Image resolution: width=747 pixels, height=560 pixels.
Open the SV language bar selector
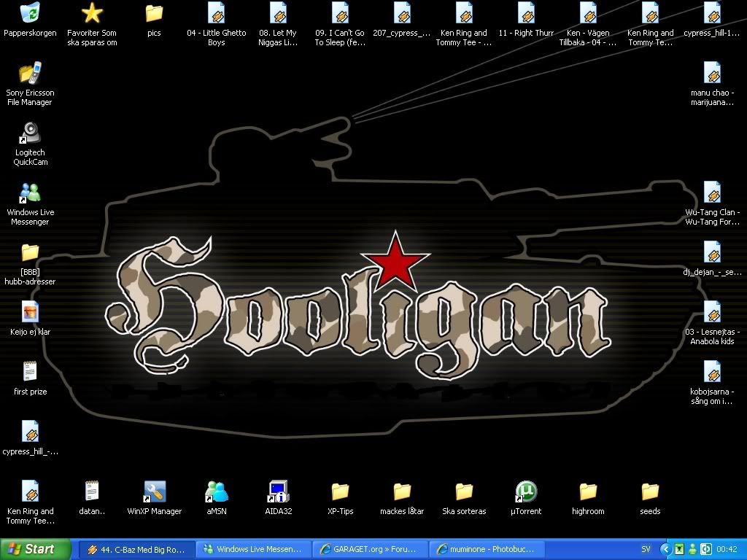pos(646,549)
